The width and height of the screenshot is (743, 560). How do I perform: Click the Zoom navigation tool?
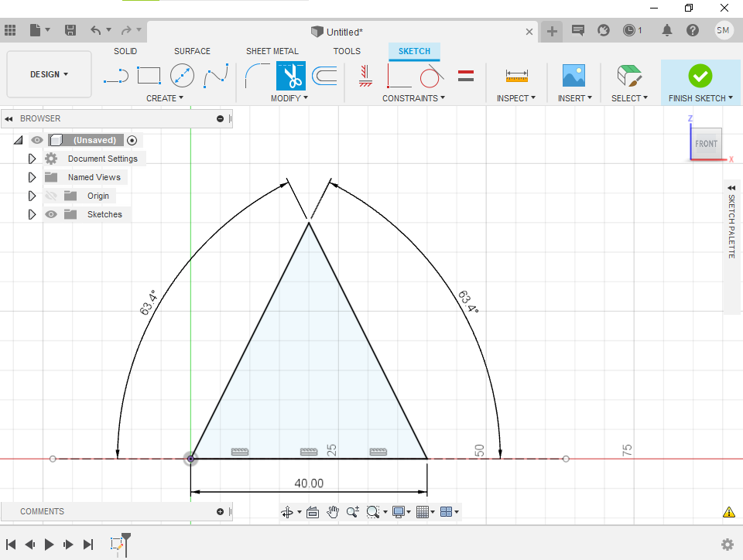point(353,512)
